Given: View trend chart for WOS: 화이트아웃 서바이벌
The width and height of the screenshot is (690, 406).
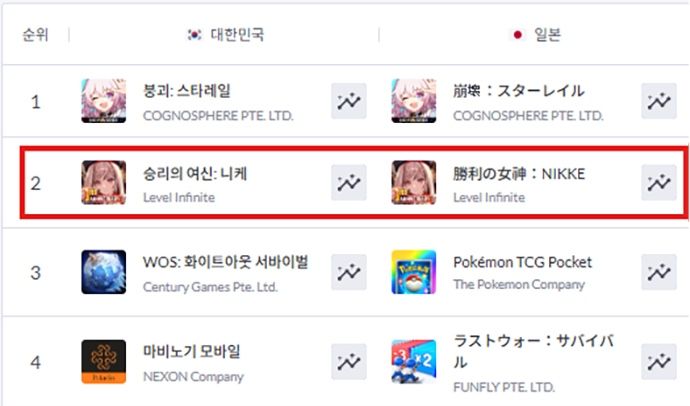Looking at the screenshot, I should [349, 272].
